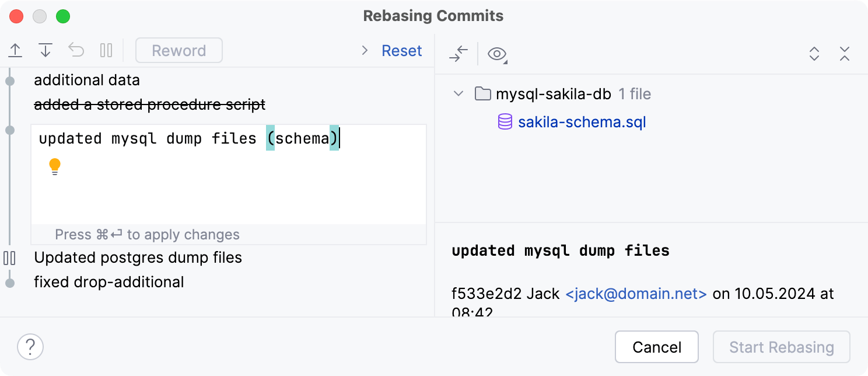This screenshot has width=868, height=376.
Task: Toggle pause marker beside Updated postgres dump files
Action: (x=9, y=257)
